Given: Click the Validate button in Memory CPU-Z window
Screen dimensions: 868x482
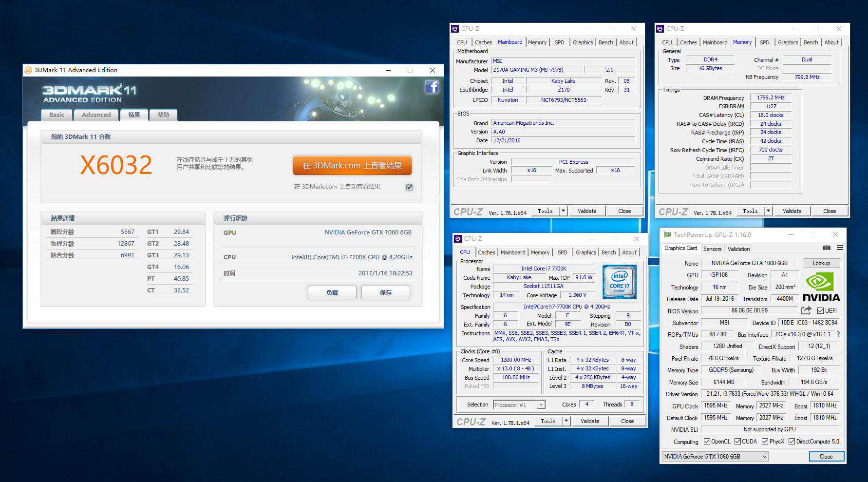Looking at the screenshot, I should [792, 211].
